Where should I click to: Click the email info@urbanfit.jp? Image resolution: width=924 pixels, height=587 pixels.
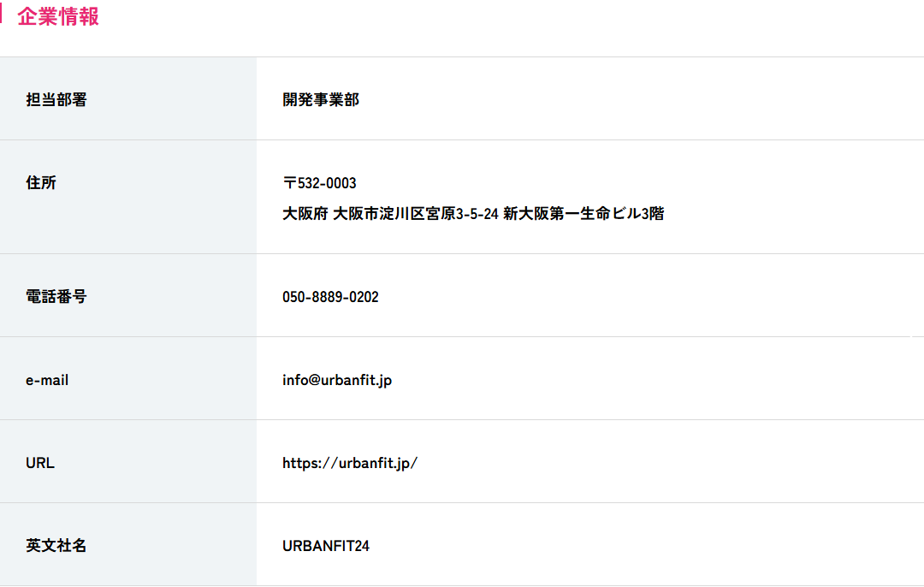[337, 380]
